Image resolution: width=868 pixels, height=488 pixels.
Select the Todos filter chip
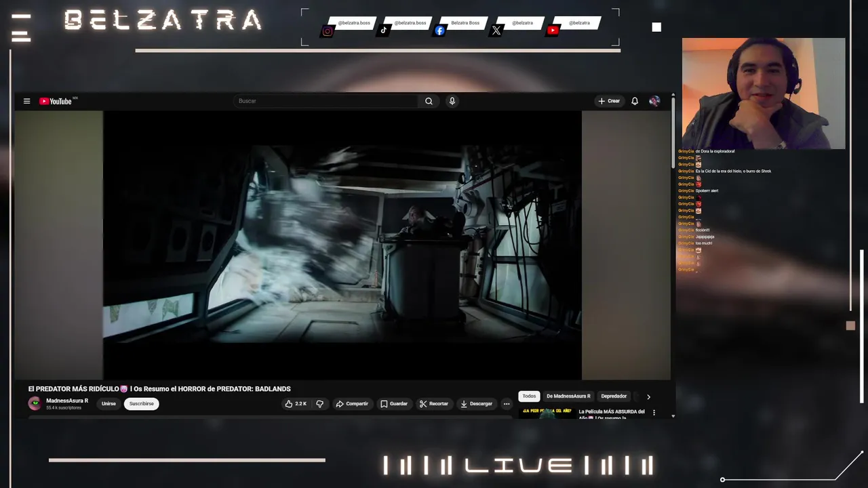click(x=529, y=396)
